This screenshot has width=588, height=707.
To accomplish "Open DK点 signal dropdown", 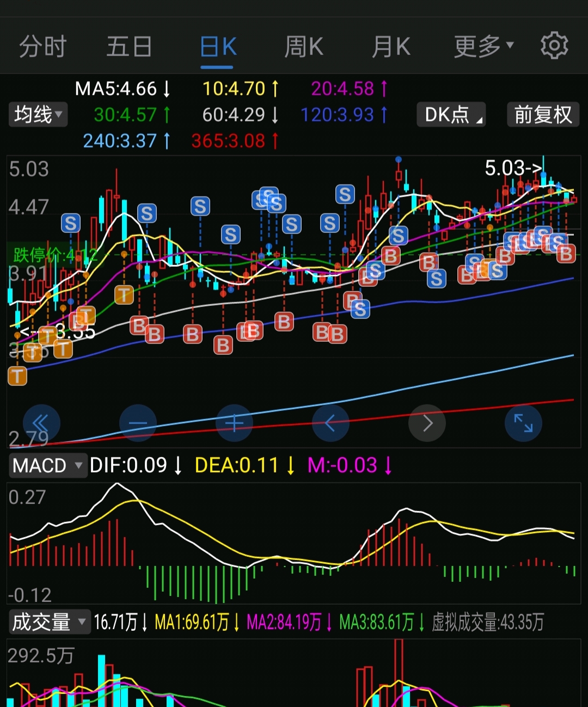I will 451,114.
